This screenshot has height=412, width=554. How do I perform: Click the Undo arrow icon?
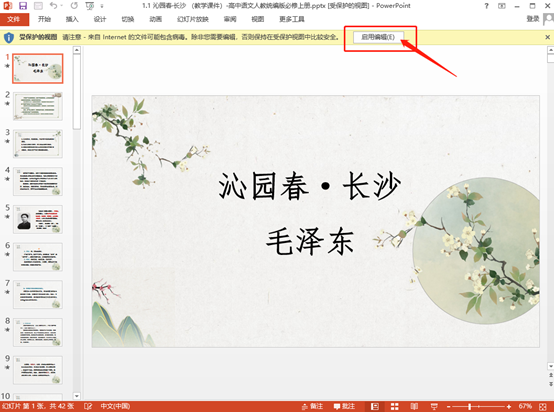(x=53, y=6)
